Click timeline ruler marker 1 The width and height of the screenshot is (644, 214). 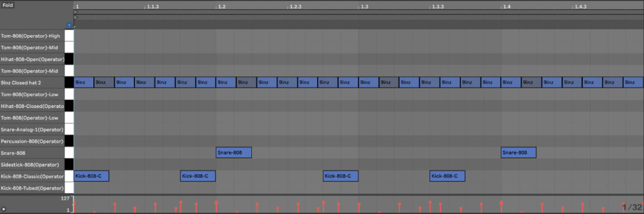(x=77, y=7)
